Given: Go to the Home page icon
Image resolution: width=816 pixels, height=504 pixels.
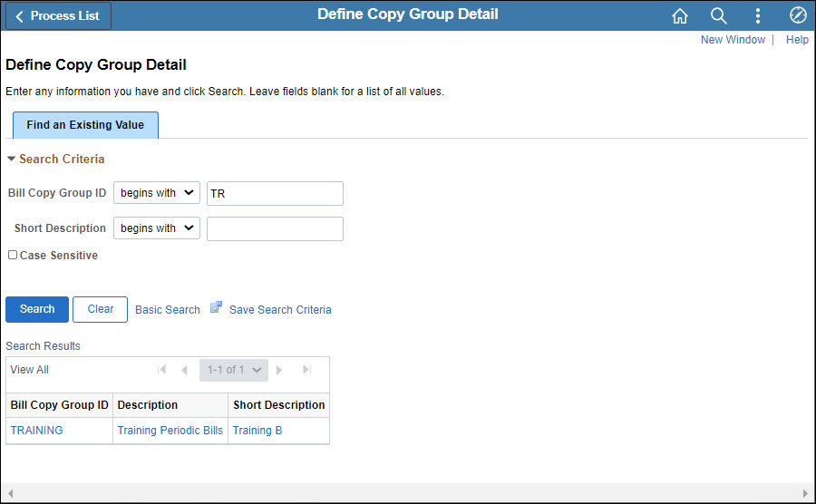Looking at the screenshot, I should click(680, 15).
